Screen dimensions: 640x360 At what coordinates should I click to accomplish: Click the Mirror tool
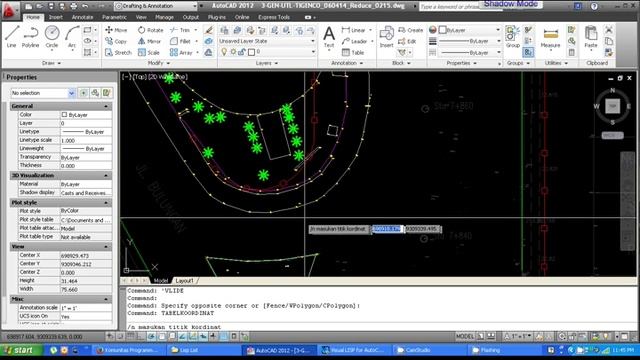[149, 41]
